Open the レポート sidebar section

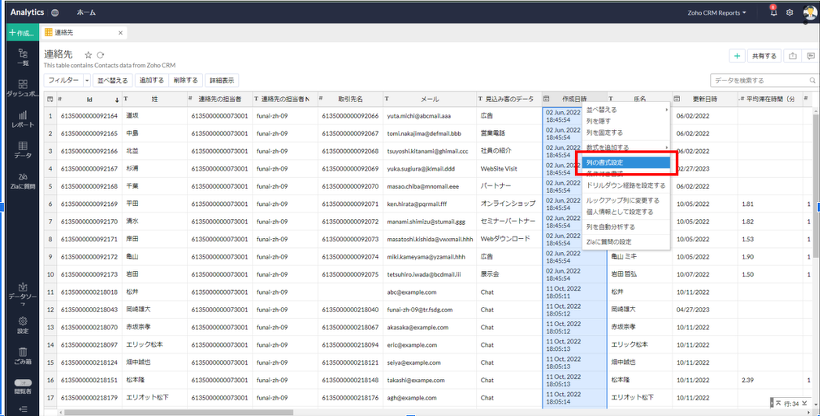pyautogui.click(x=22, y=119)
